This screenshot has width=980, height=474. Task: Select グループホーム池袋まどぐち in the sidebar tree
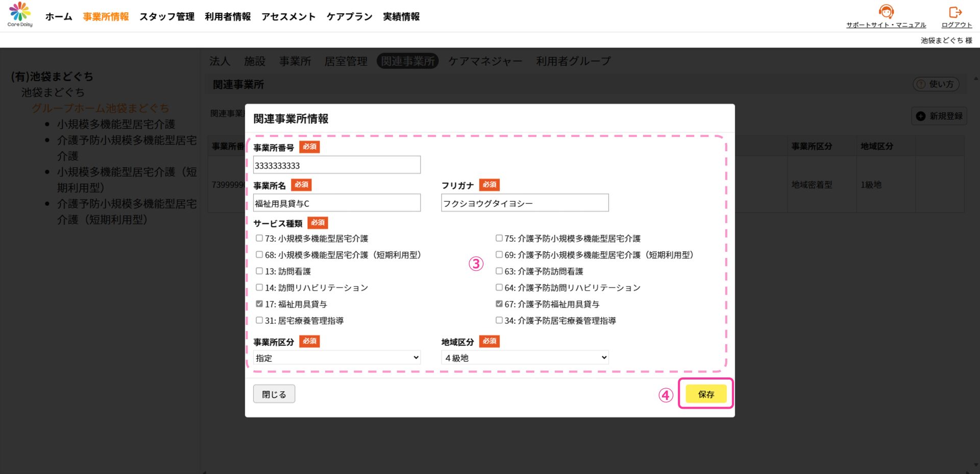coord(100,108)
